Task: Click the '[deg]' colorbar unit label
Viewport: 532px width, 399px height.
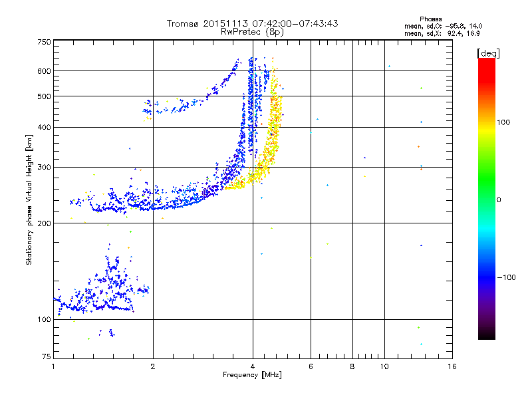Action: click(488, 53)
